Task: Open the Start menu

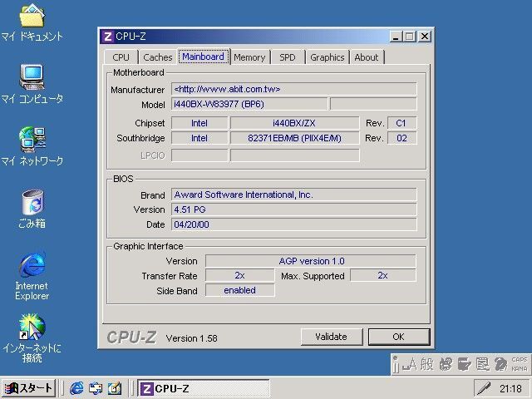Action: [29, 388]
